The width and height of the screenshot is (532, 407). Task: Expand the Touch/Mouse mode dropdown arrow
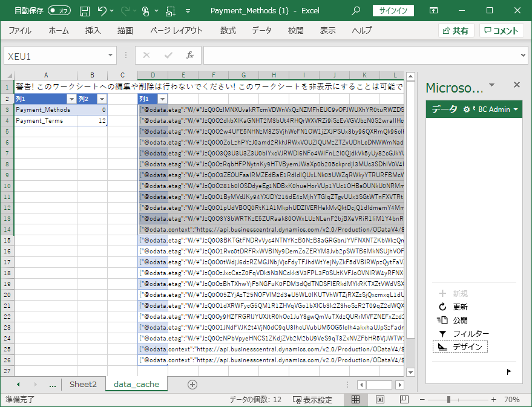click(x=156, y=11)
